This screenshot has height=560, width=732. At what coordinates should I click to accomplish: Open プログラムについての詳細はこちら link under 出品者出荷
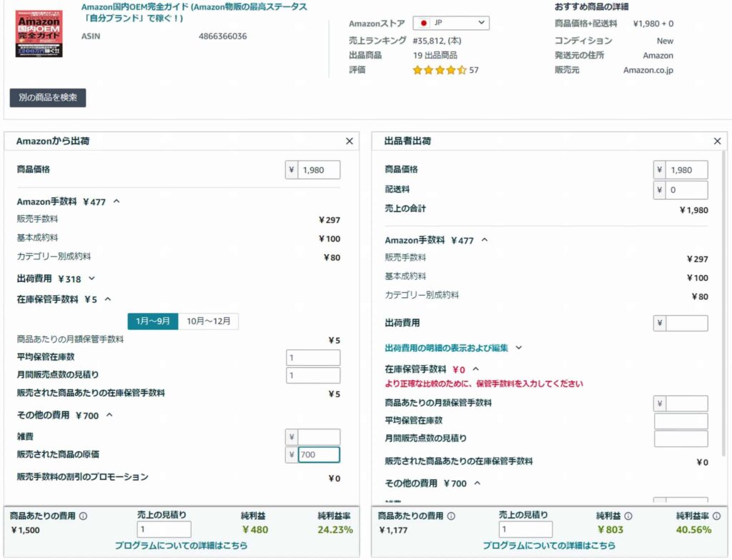[x=549, y=545]
